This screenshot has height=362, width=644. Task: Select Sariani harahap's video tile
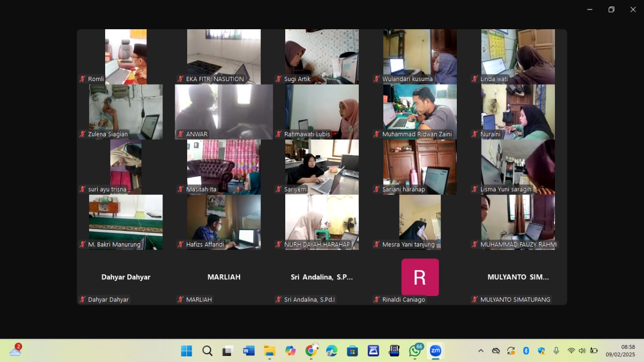pos(420,167)
